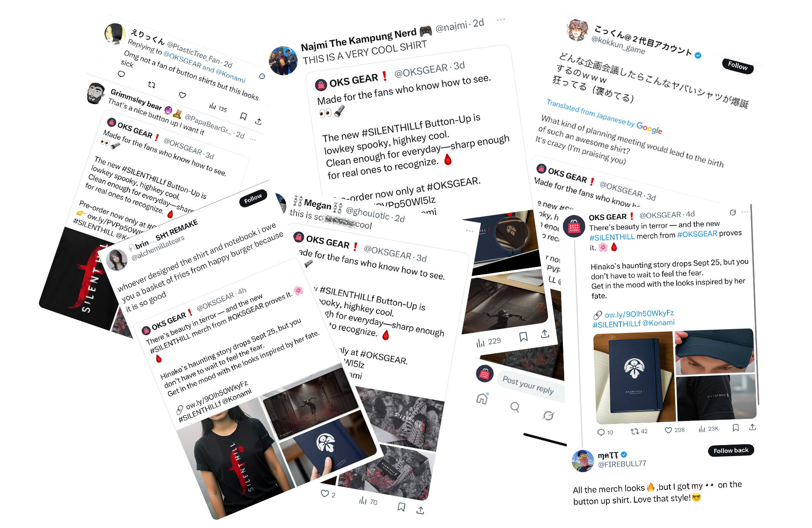Bookmark the OKS GEAR tweet beside 23K views

click(736, 428)
